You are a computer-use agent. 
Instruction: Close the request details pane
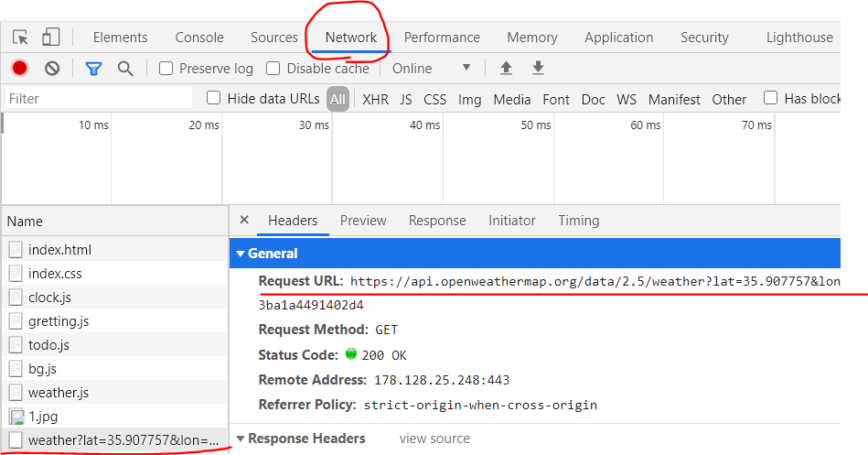pyautogui.click(x=244, y=220)
